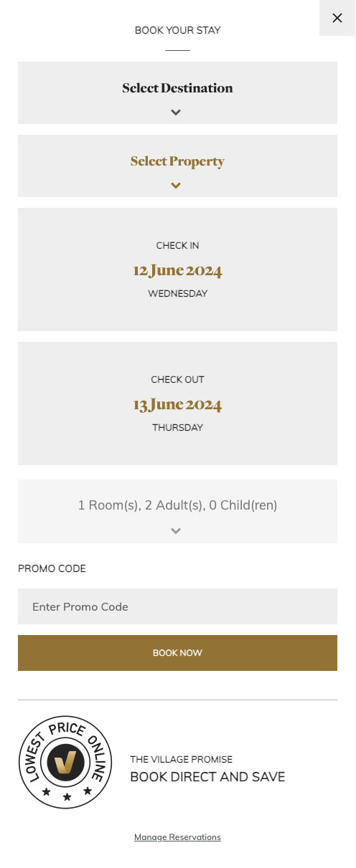Click the Book Now button
This screenshot has height=868, width=356.
pos(177,653)
